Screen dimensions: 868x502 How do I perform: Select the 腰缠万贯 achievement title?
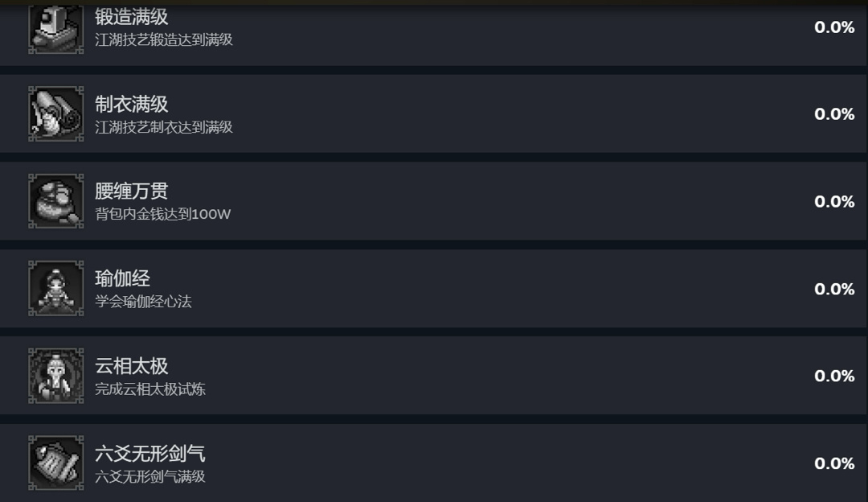(x=131, y=191)
